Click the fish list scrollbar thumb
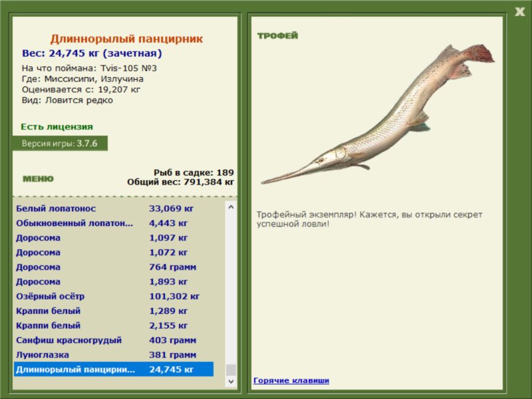Image resolution: width=532 pixels, height=399 pixels. pos(231,370)
